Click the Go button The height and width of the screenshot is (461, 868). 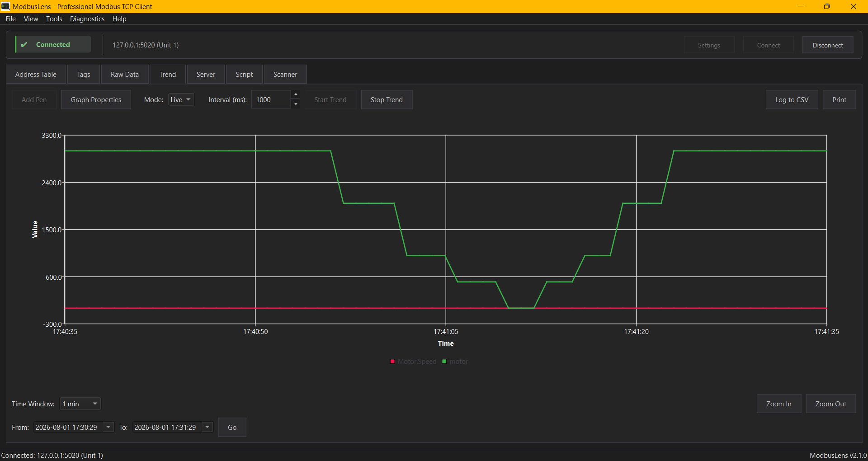(x=232, y=428)
